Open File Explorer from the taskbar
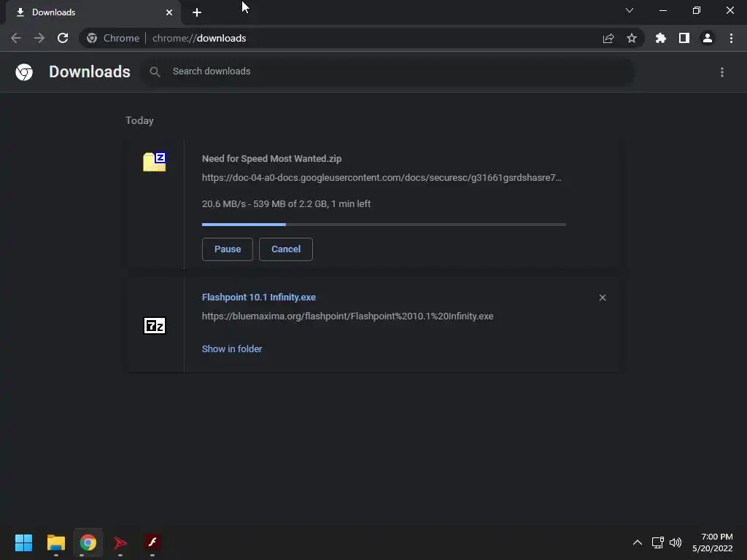 (56, 542)
